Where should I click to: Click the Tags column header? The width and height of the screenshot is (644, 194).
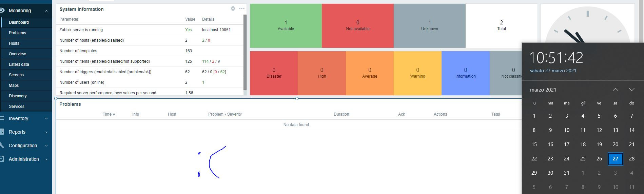[495, 114]
